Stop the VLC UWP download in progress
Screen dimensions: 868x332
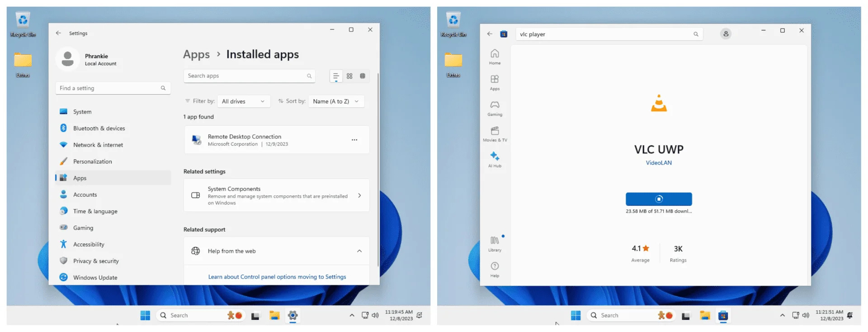click(x=659, y=199)
